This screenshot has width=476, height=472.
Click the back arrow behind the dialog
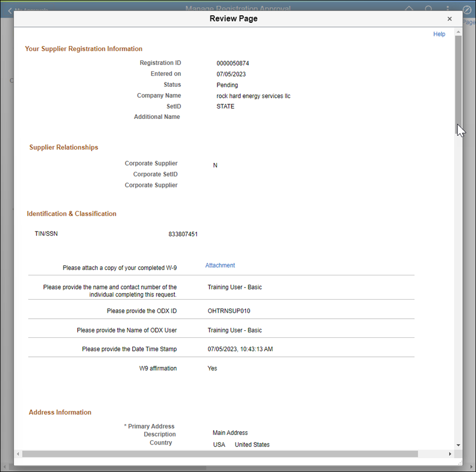[10, 11]
